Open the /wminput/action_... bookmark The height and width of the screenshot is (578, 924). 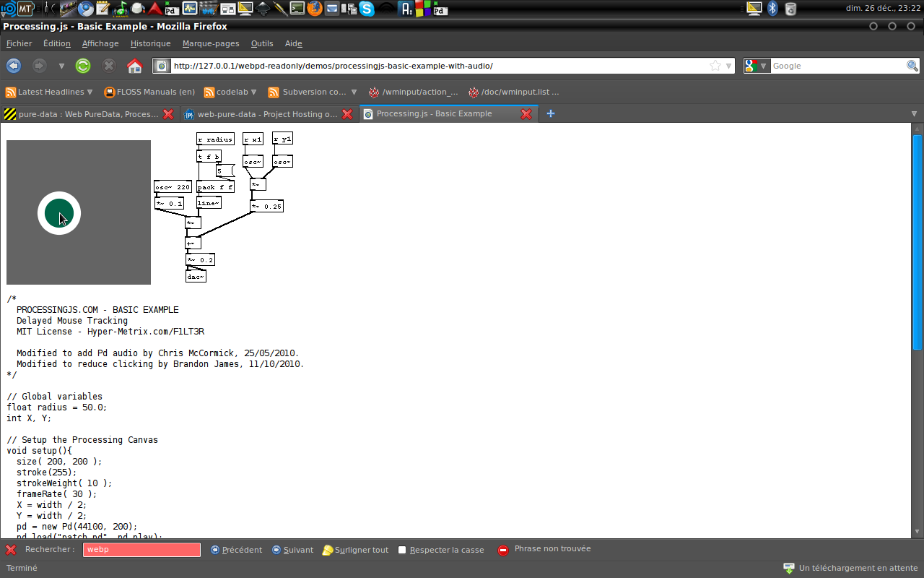pyautogui.click(x=414, y=92)
